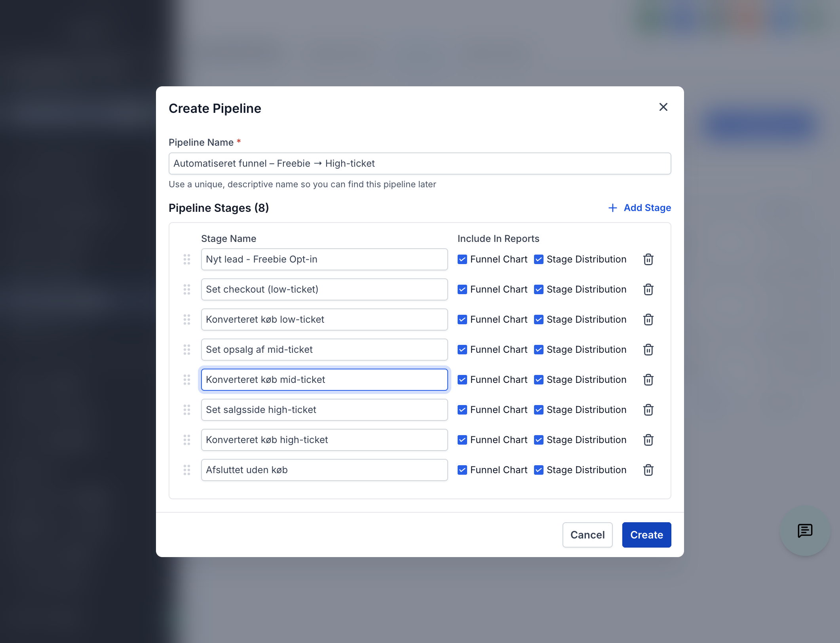Remove the 'Set salgsside high-ticket' stage
The height and width of the screenshot is (643, 840).
click(x=648, y=410)
